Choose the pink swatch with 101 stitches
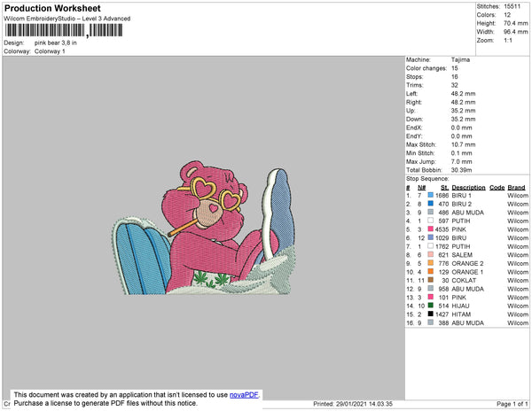The image size is (532, 411). coord(431,297)
